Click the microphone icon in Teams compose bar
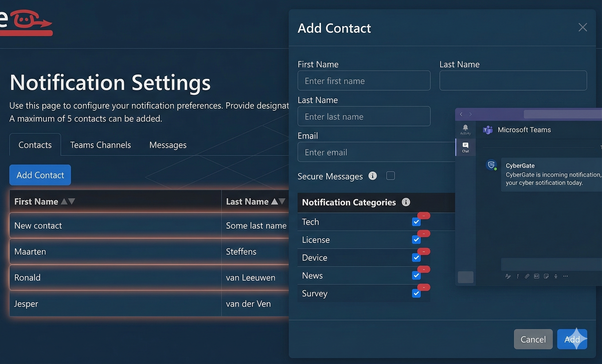Screen dimensions: 602x364 click(556, 276)
